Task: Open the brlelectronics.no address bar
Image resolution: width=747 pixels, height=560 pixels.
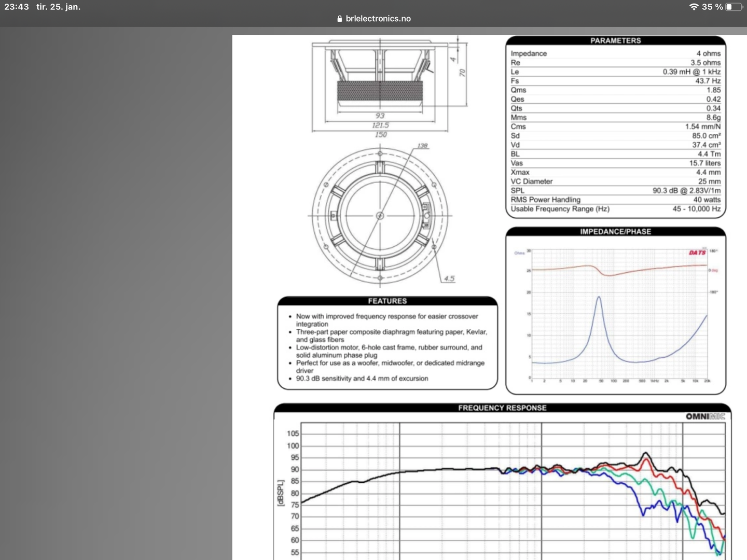Action: [378, 19]
